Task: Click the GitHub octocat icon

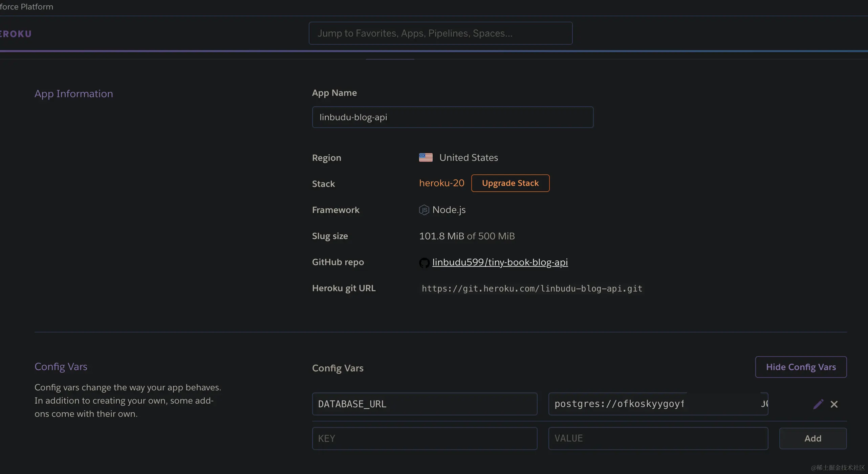Action: coord(424,263)
